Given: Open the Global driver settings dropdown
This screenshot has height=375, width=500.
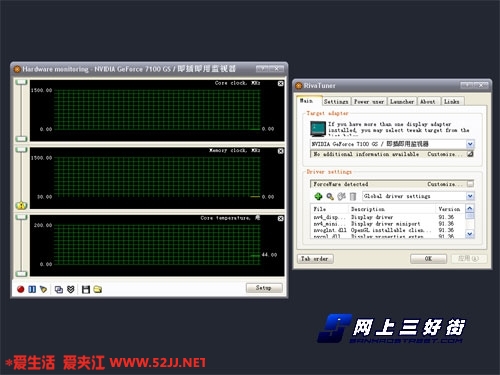Looking at the screenshot, I should pyautogui.click(x=470, y=196).
